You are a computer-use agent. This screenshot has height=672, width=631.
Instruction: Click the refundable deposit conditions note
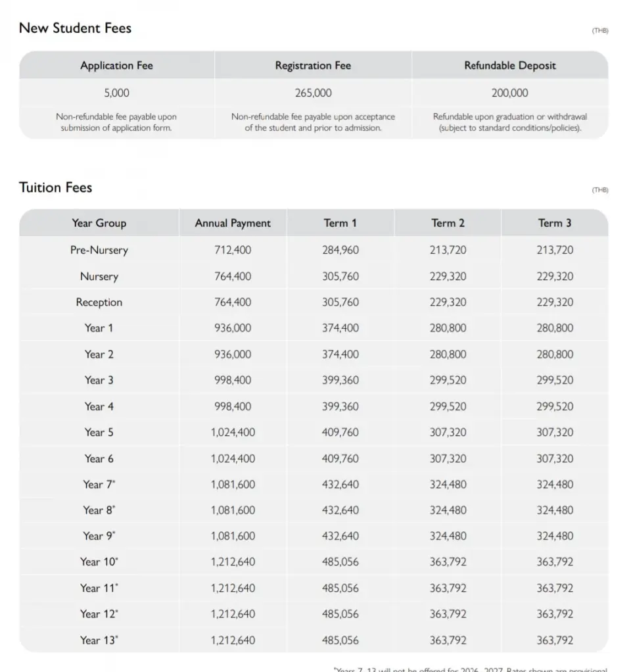point(509,122)
